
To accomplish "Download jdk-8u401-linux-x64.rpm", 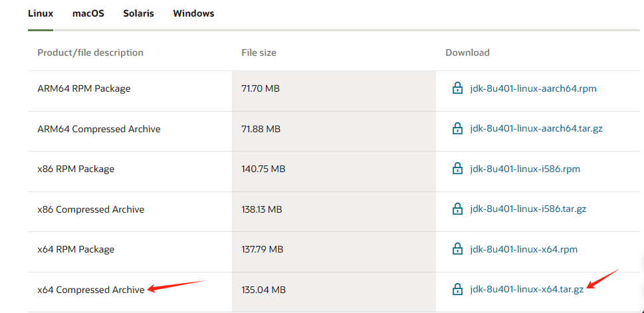I will click(x=524, y=249).
